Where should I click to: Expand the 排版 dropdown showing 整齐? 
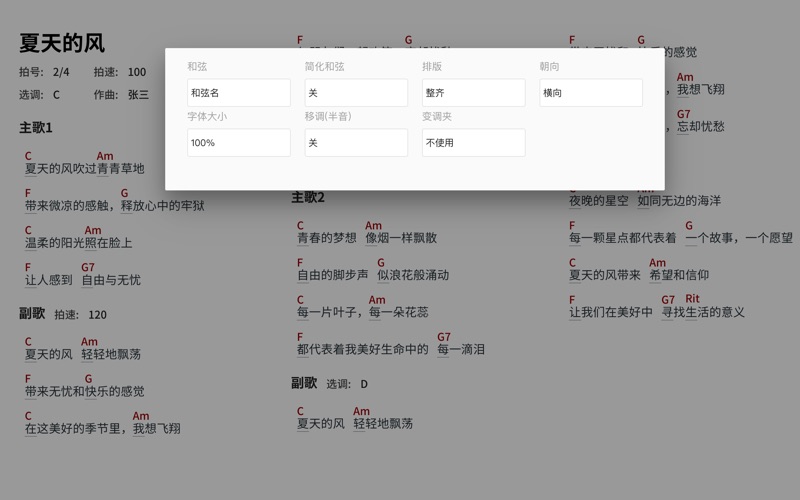point(473,93)
